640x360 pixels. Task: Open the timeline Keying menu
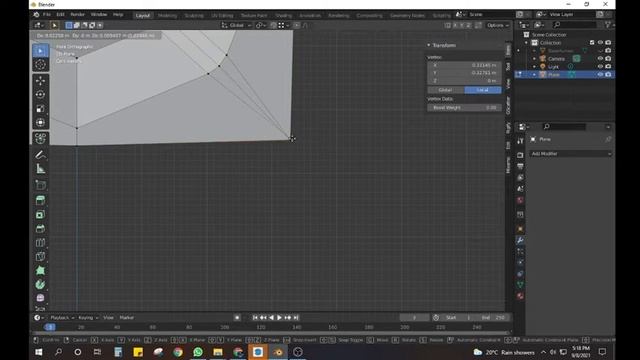(88, 318)
